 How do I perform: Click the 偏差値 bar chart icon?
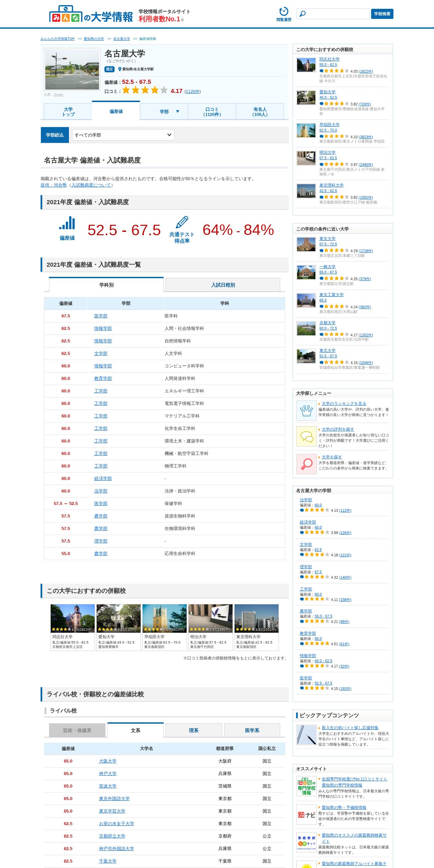click(67, 223)
